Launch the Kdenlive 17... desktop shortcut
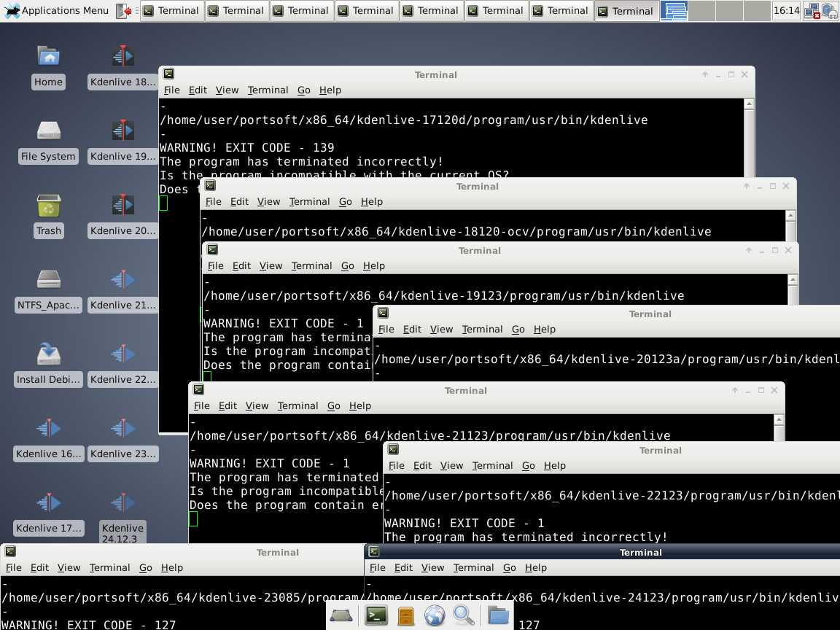840x630 pixels. coord(48,514)
